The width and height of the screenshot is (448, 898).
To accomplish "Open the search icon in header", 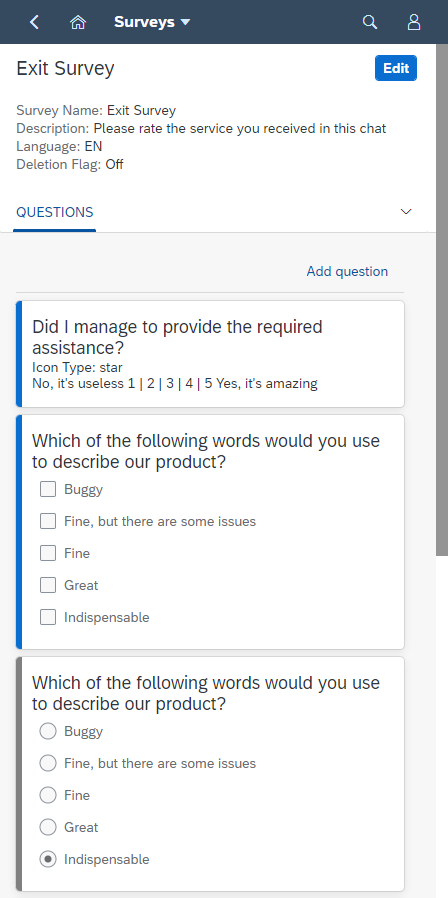I will coord(370,22).
